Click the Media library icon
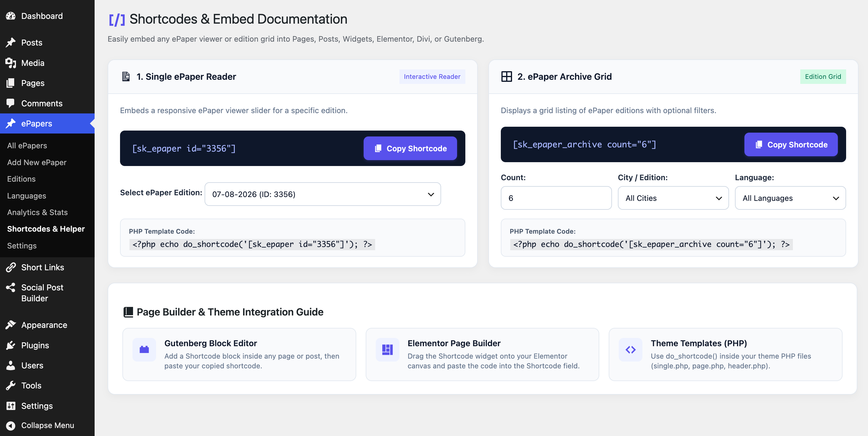The image size is (868, 436). click(11, 63)
